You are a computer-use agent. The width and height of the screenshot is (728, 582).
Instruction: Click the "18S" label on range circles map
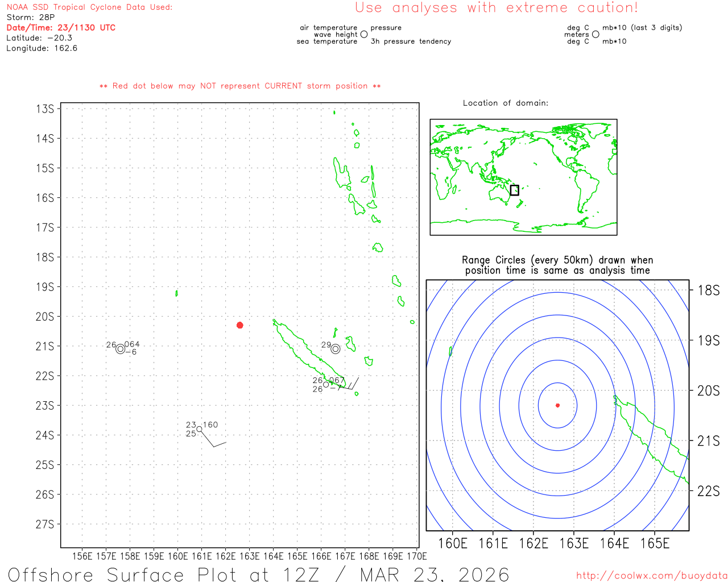pyautogui.click(x=709, y=290)
